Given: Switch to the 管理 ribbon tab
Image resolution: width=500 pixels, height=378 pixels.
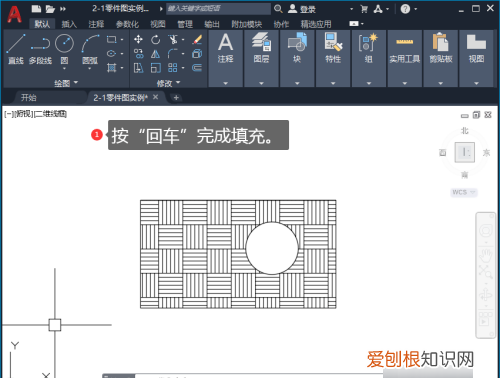Looking at the screenshot, I should (185, 24).
